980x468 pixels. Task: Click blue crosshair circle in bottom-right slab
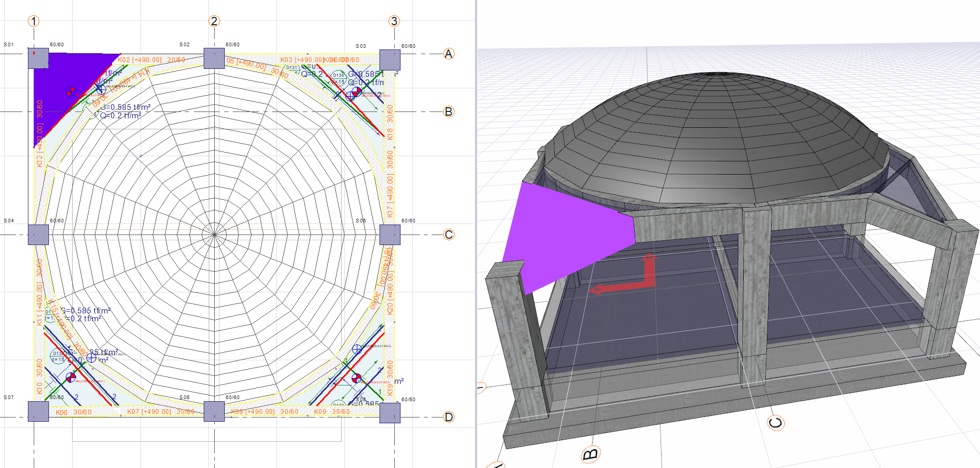[357, 349]
